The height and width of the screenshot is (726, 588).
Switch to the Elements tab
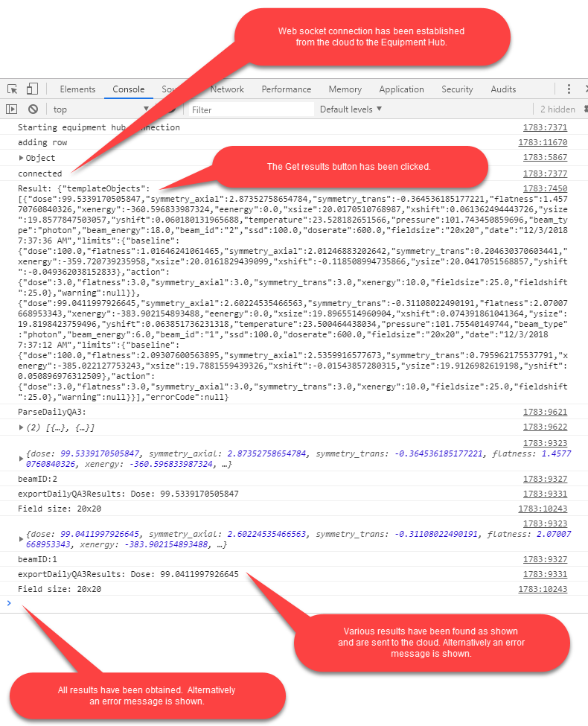pyautogui.click(x=77, y=89)
